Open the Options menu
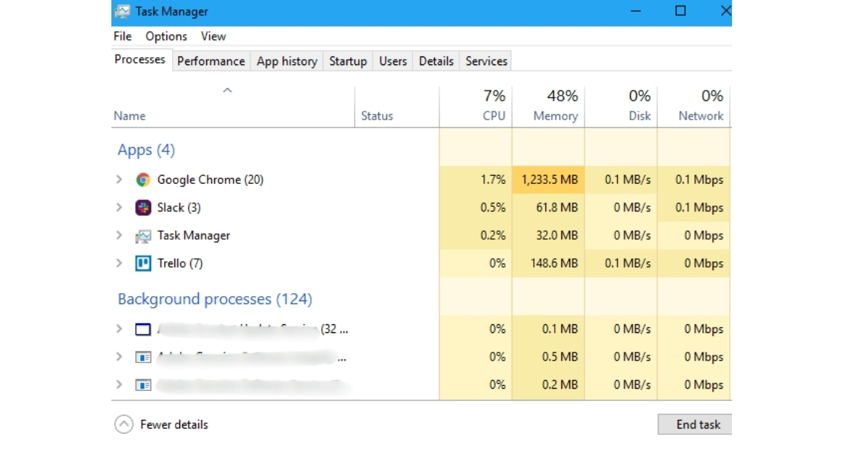The width and height of the screenshot is (868, 456). coord(166,35)
